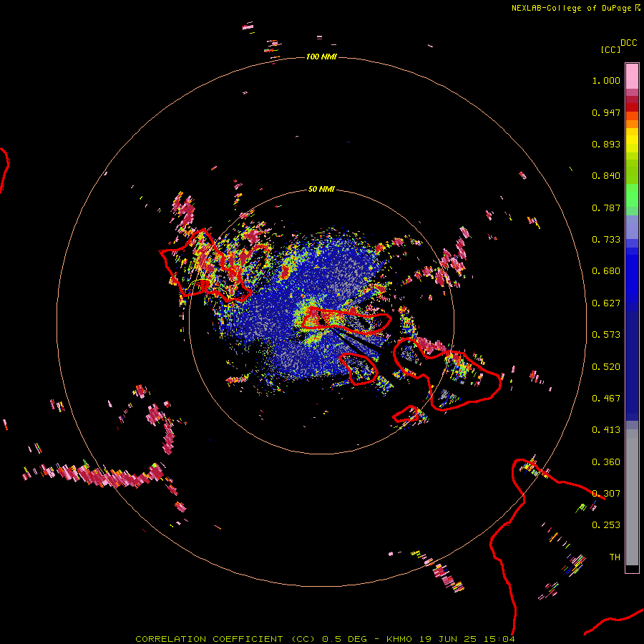Click the 100 NMI range ring label
This screenshot has width=644, height=644.
(x=321, y=57)
